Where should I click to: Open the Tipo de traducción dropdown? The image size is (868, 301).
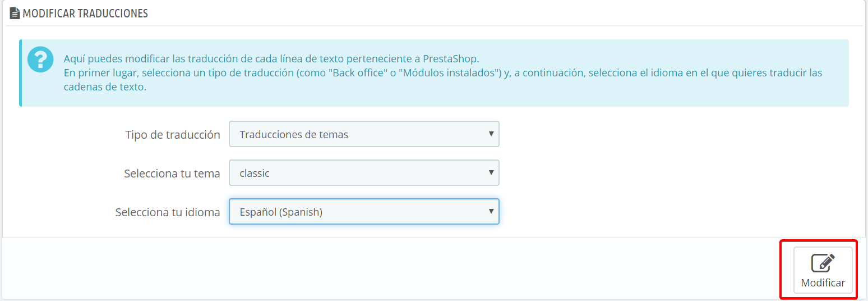(363, 135)
